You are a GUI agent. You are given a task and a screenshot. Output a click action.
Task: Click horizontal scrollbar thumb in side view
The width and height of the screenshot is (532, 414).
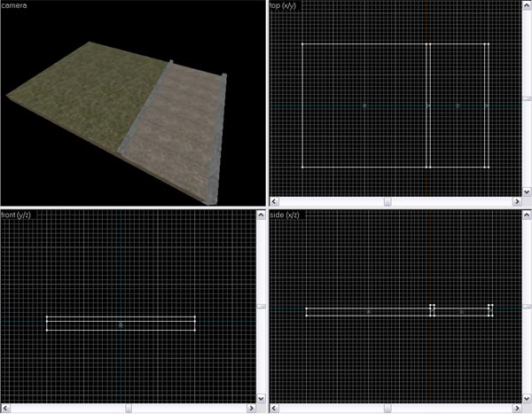click(x=387, y=409)
